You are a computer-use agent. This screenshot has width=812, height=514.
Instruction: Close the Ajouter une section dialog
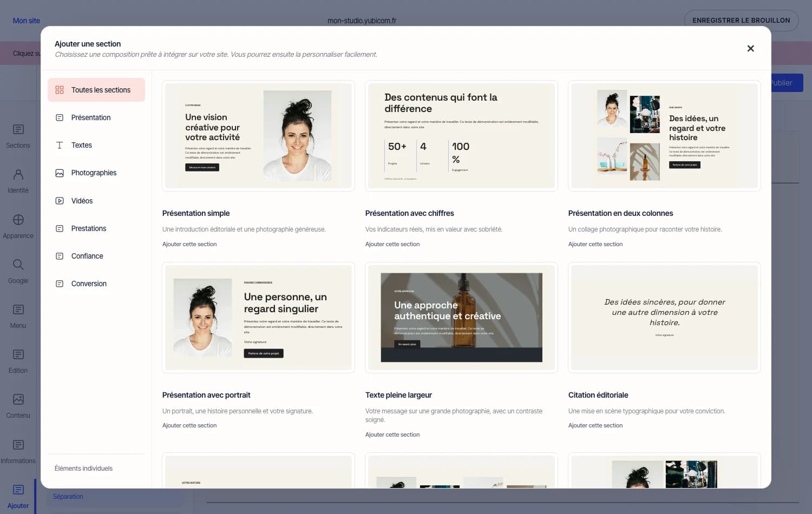750,49
